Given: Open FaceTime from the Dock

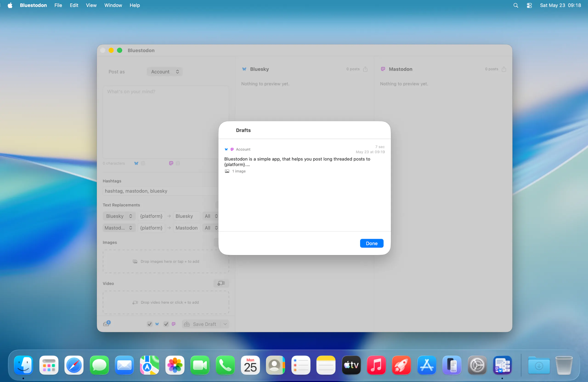Looking at the screenshot, I should point(200,365).
